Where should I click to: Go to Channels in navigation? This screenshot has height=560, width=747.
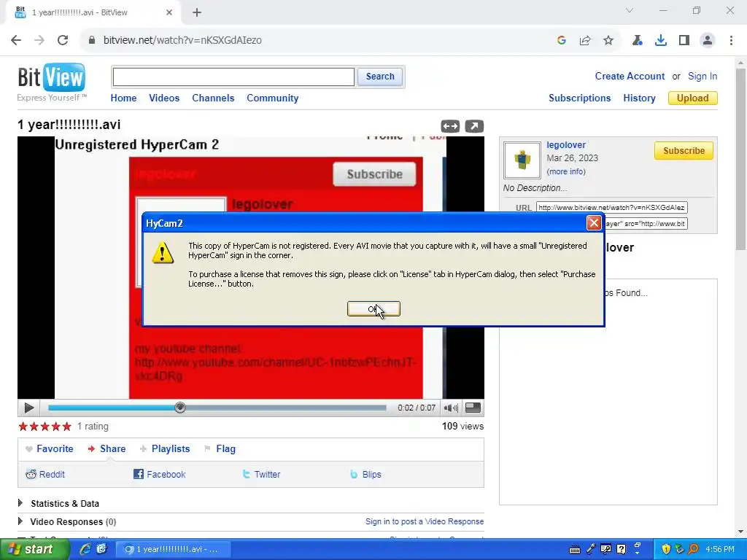point(213,98)
